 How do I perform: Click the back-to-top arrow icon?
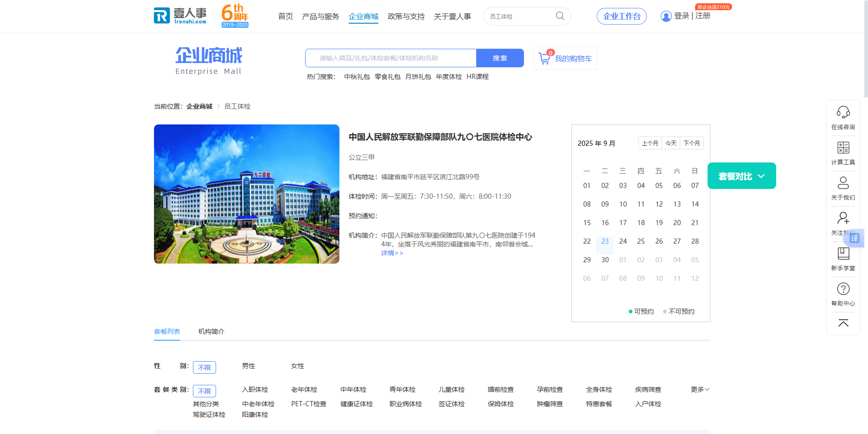coord(843,323)
